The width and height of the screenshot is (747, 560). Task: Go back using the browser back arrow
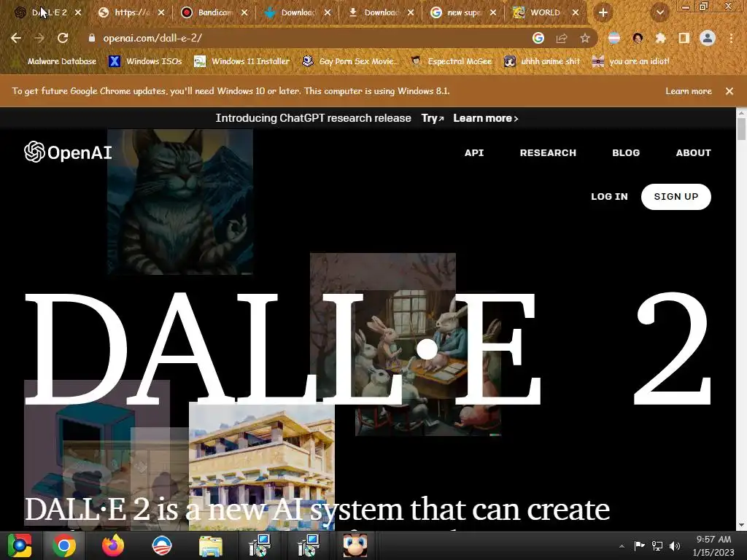16,38
